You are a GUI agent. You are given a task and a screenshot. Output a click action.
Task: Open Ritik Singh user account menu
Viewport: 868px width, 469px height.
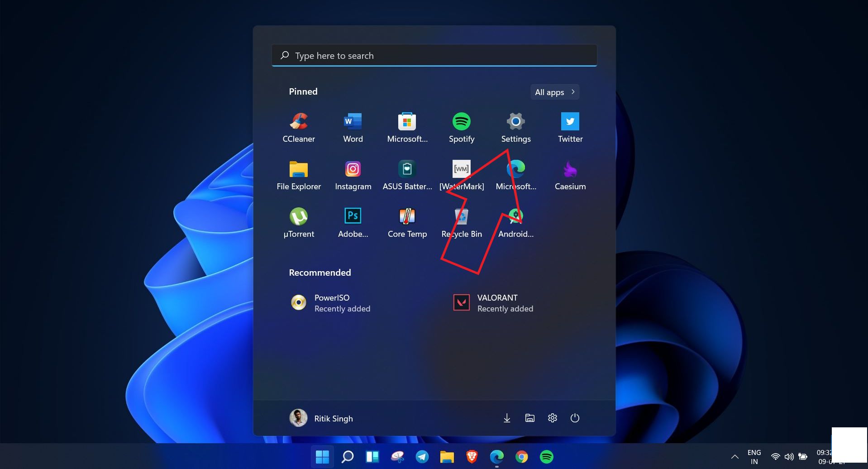[321, 418]
